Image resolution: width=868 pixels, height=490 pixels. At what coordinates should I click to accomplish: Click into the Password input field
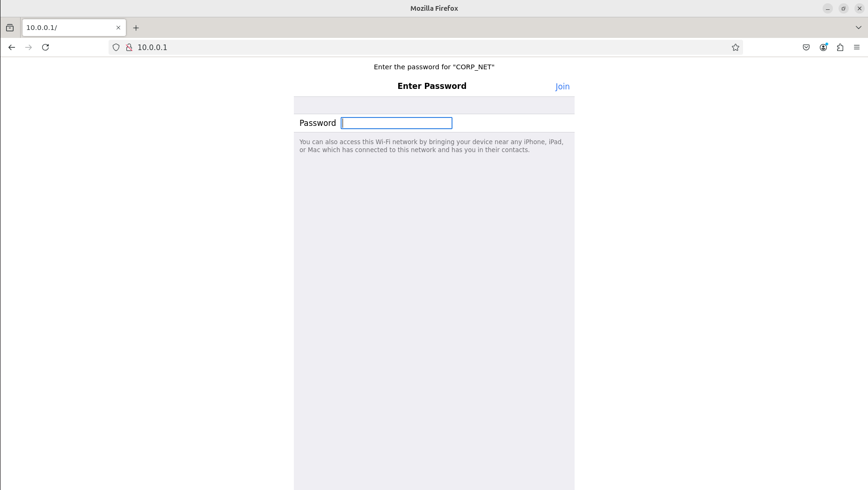point(396,123)
